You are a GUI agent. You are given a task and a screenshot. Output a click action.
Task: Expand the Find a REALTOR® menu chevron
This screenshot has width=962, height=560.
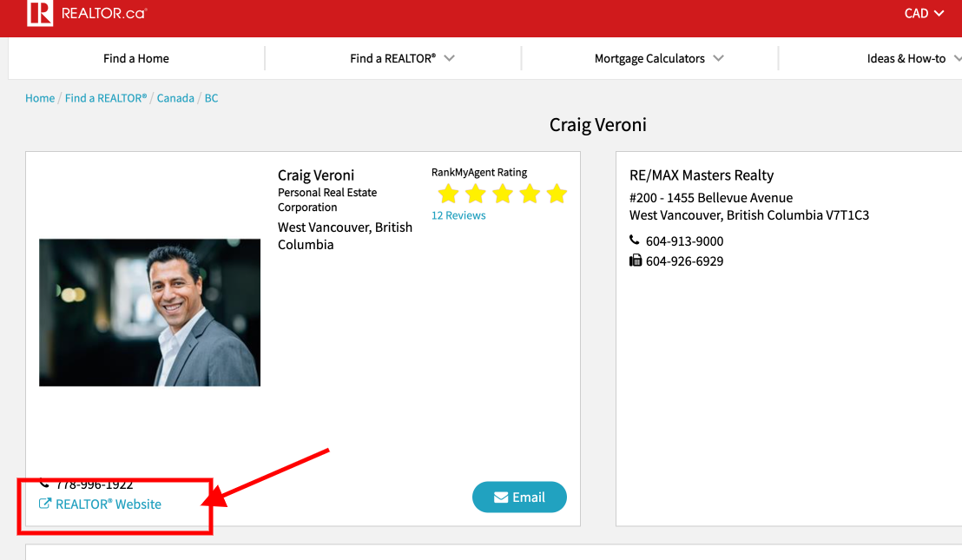point(450,58)
